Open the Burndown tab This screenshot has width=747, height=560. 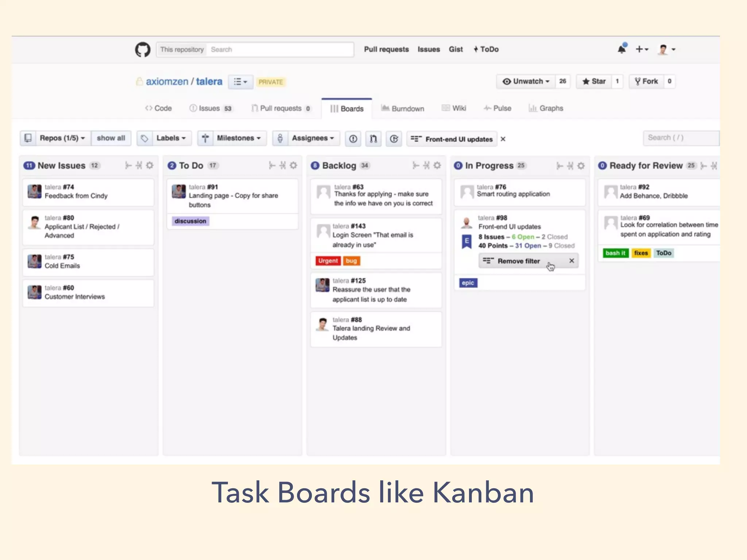coord(403,108)
